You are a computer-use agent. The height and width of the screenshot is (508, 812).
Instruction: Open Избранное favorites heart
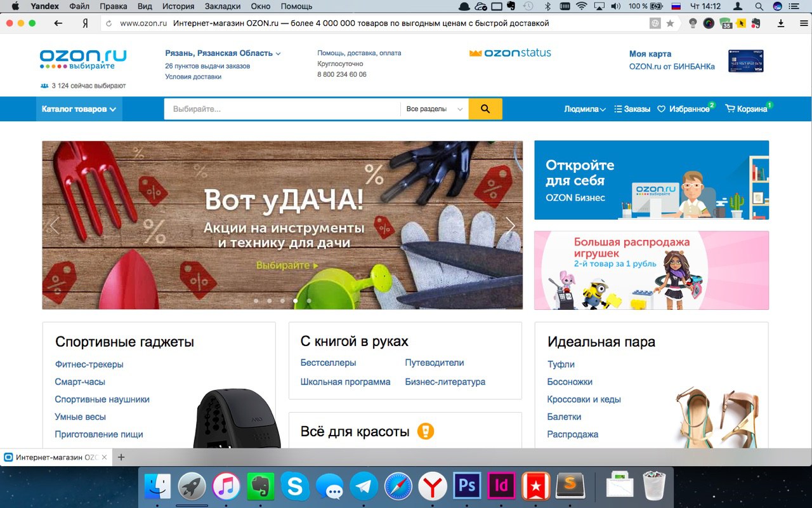pyautogui.click(x=683, y=109)
